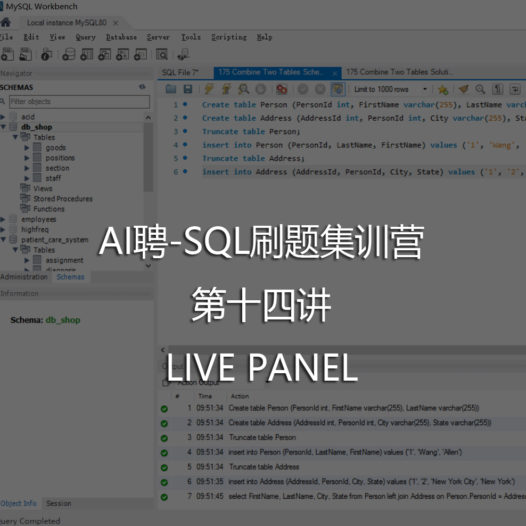Click the find magnifier icon in editor toolbar
This screenshot has height=526, width=526.
pyautogui.click(x=480, y=89)
